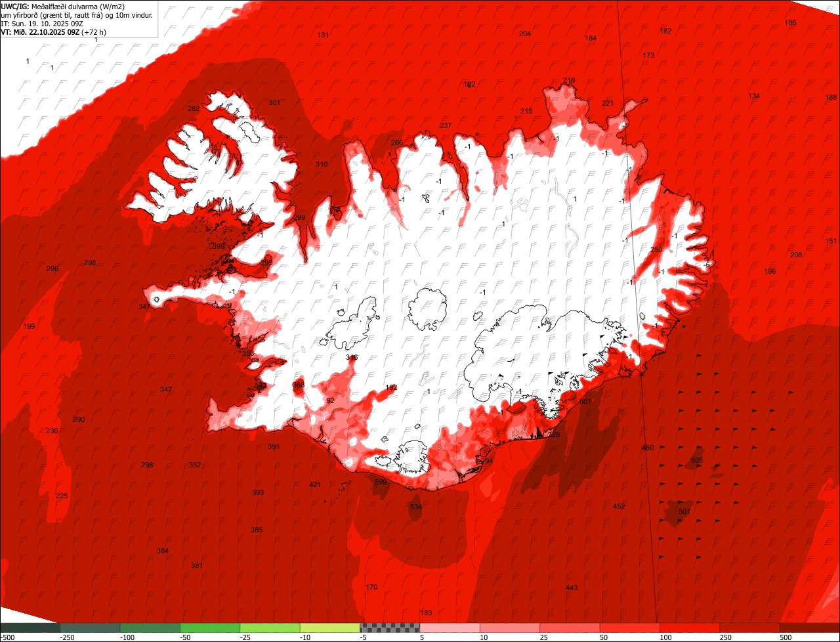
Task: Click the inland value 316
Action: (x=352, y=357)
